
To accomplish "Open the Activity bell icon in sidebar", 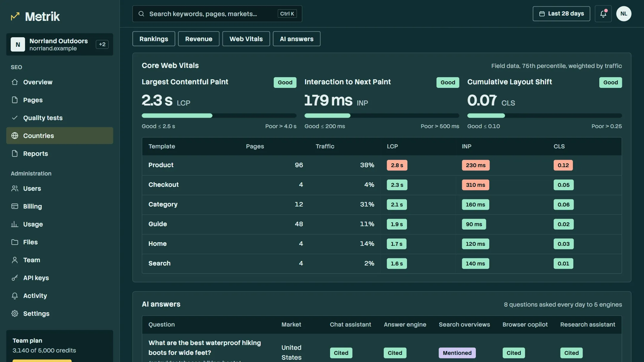I will 15,296.
